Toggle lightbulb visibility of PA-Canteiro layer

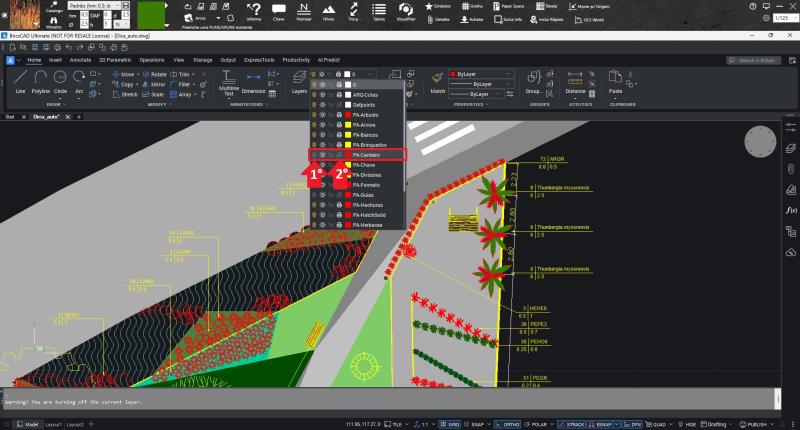point(313,155)
